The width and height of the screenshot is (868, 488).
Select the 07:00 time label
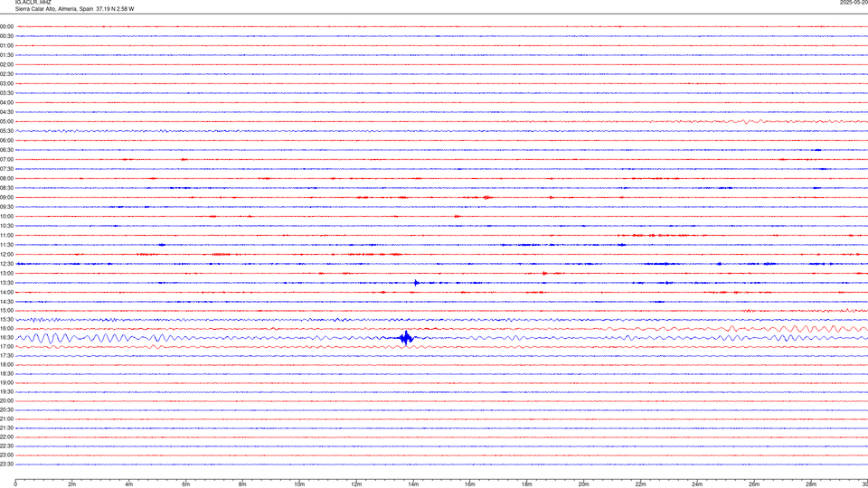point(6,159)
